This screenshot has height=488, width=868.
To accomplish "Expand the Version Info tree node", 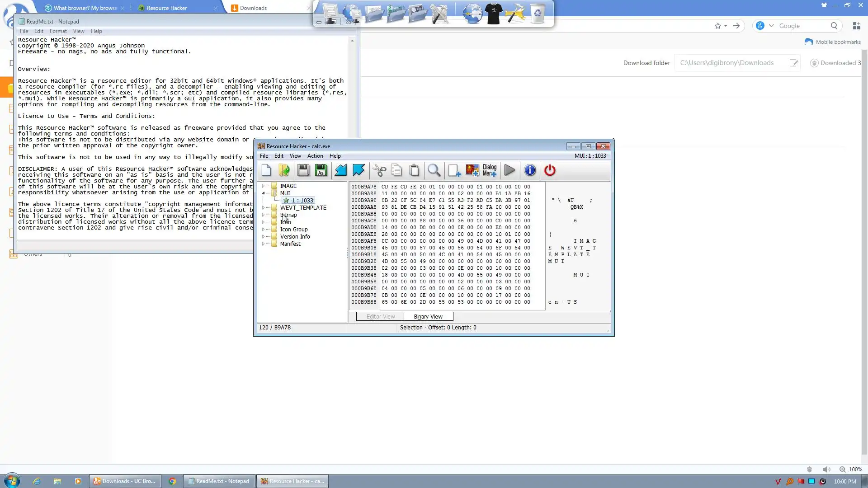I will click(x=263, y=237).
